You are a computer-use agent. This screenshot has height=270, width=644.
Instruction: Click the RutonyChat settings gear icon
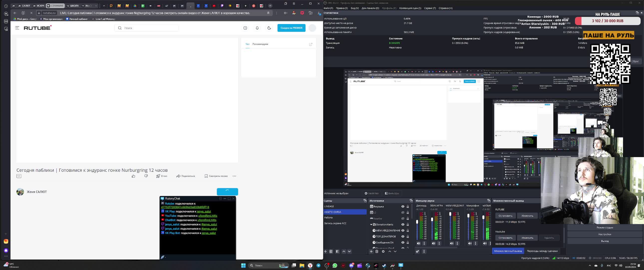(220, 198)
